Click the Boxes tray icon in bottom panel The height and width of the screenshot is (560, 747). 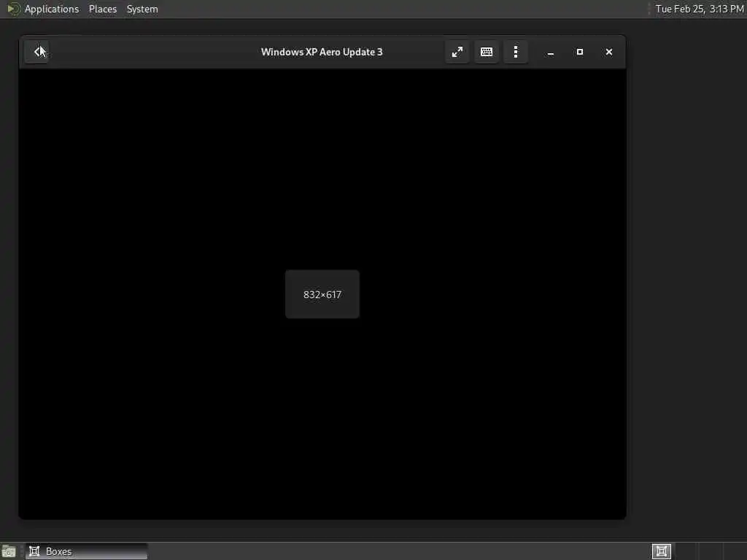point(661,551)
